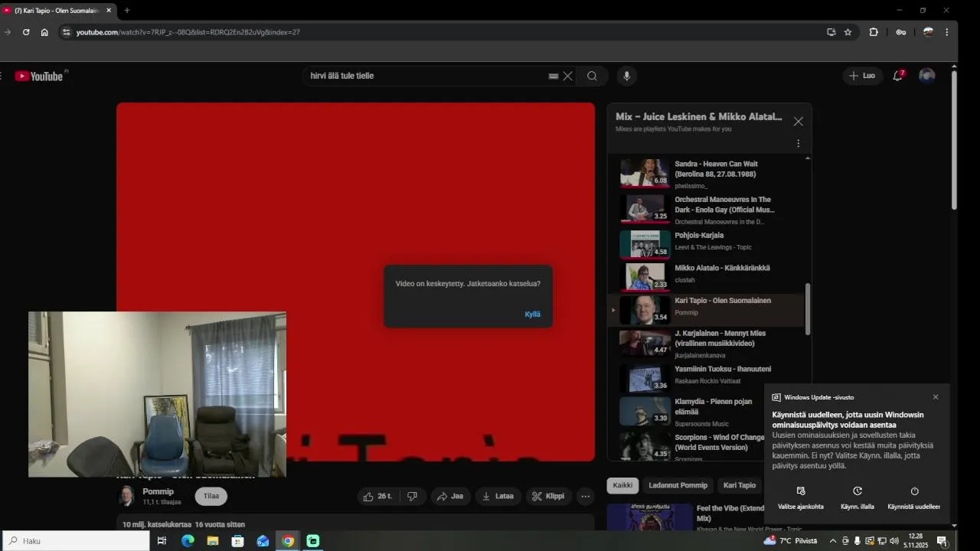
Task: Open the Mix playlist more options menu
Action: pos(798,143)
